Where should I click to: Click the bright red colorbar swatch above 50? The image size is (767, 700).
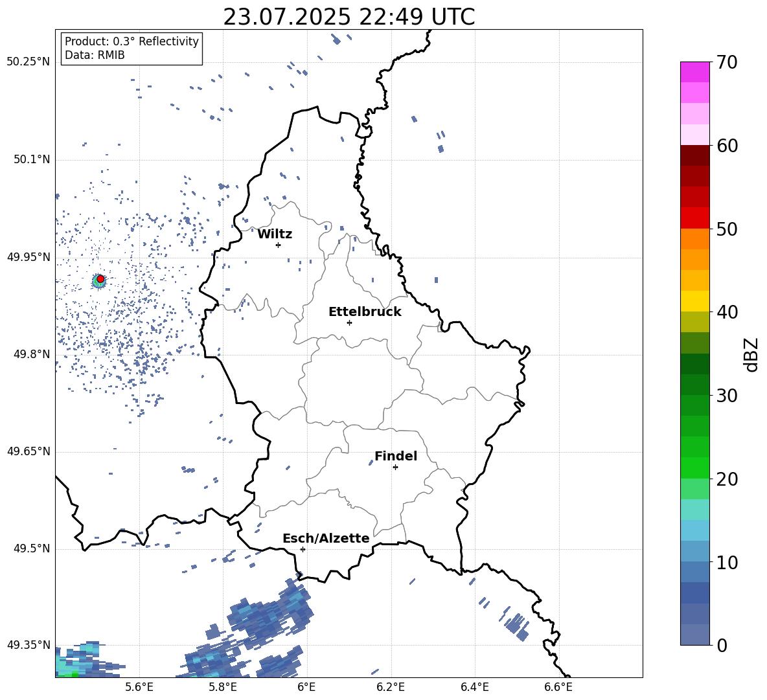(694, 218)
